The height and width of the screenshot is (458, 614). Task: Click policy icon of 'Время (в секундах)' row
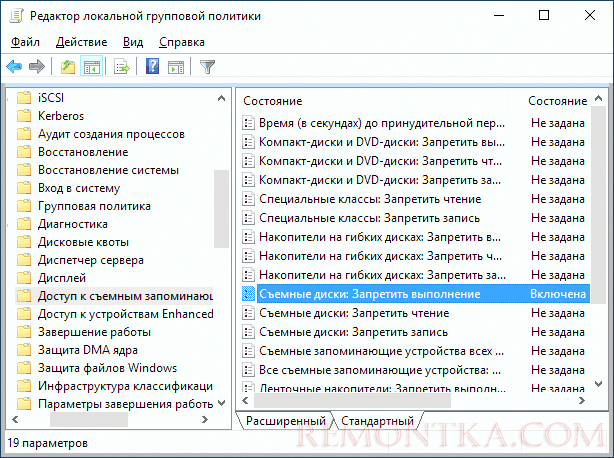point(248,123)
